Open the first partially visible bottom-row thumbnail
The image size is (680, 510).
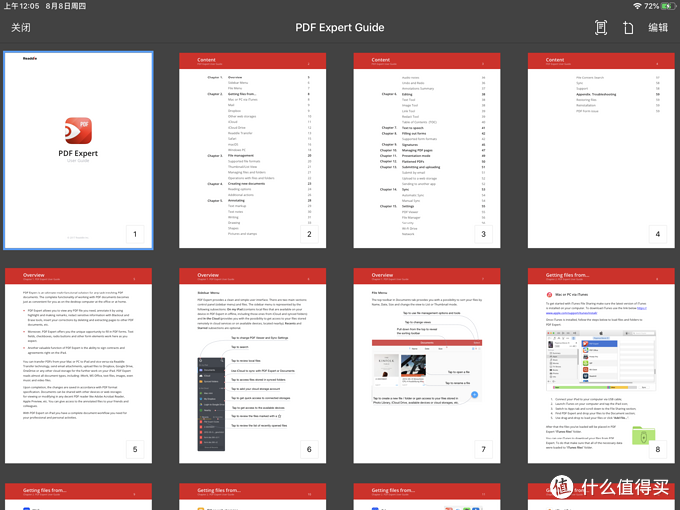[78, 497]
